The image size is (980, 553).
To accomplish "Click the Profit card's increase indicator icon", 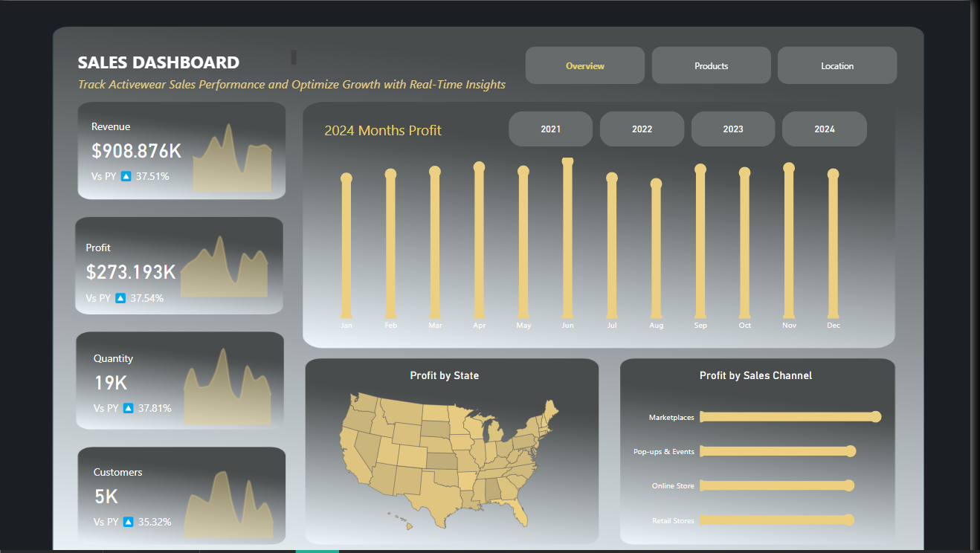I will (x=120, y=297).
